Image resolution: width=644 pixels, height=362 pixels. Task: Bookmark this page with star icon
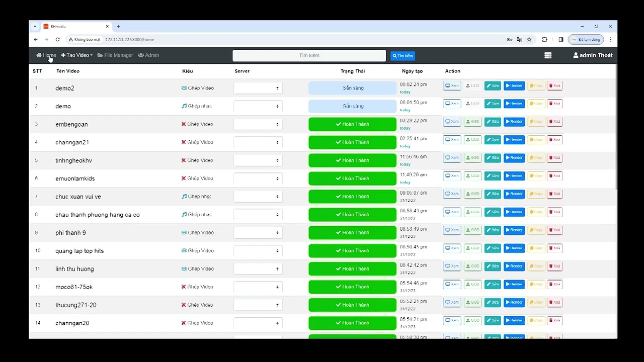(x=529, y=39)
